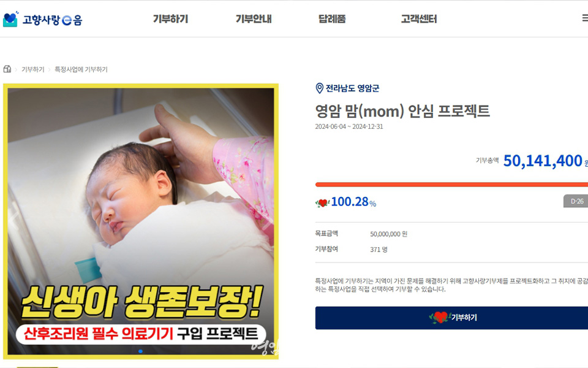588x368 pixels.
Task: Advance to the next slide with the carousel's right arrow
Action: (268, 220)
